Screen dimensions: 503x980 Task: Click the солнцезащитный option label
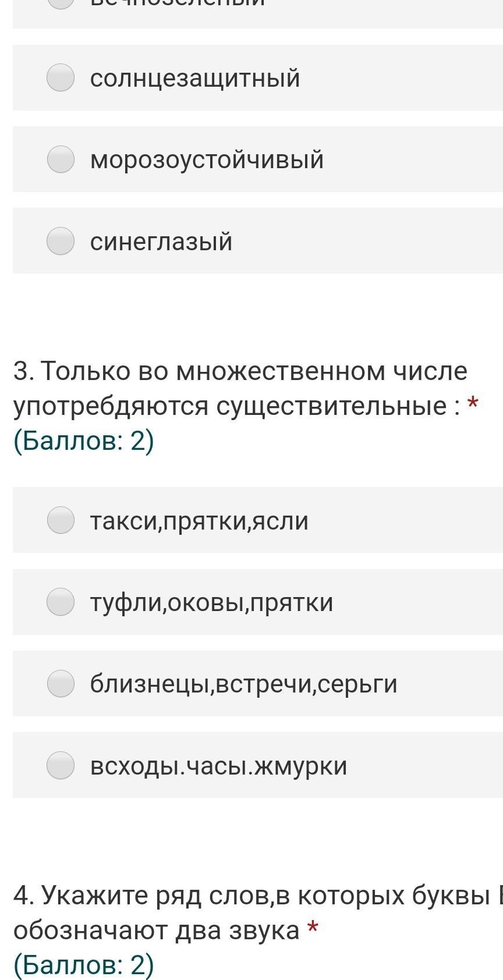click(195, 78)
